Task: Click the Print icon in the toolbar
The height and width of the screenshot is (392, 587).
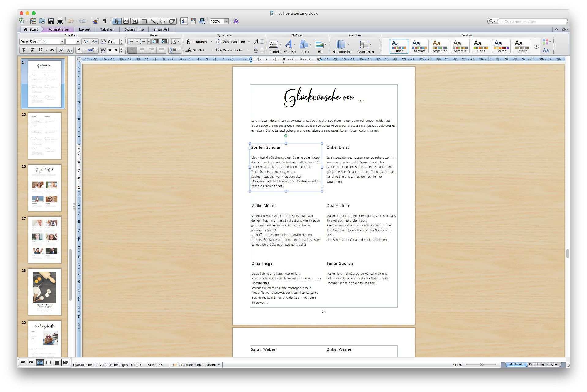Action: (60, 21)
